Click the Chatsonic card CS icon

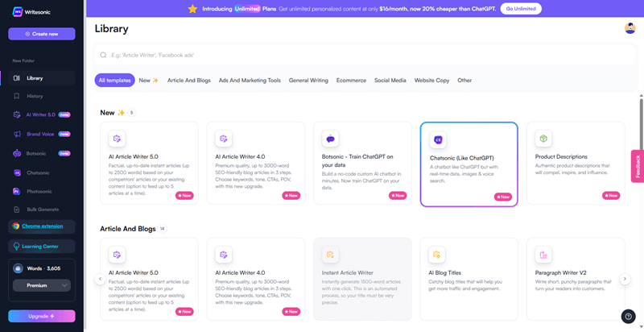point(438,140)
